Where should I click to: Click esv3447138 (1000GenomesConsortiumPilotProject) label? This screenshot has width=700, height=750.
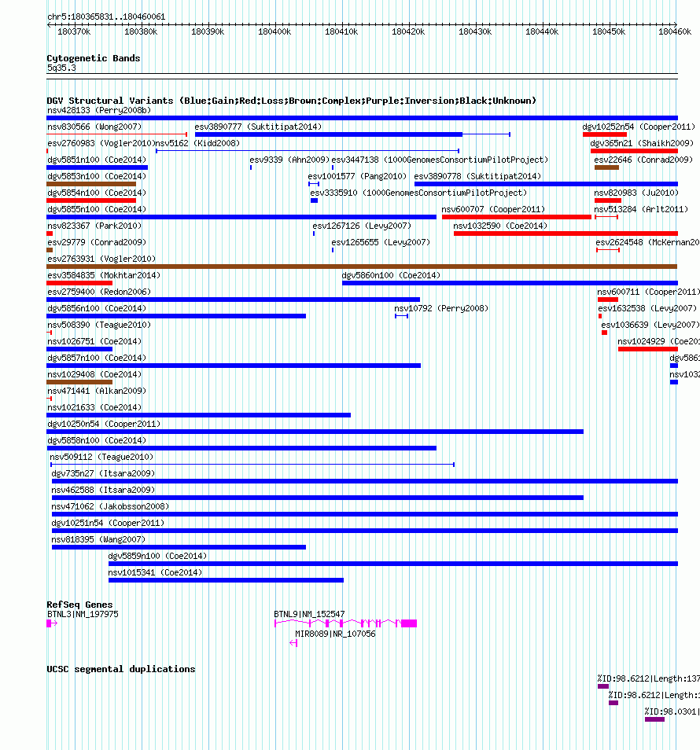439,160
